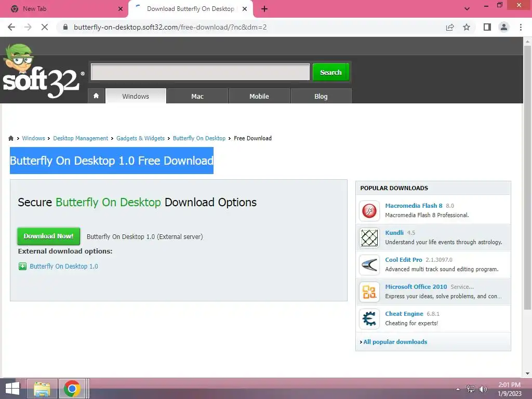The width and height of the screenshot is (532, 399).
Task: Open the Microsoft Office 2010 link
Action: pyautogui.click(x=416, y=287)
